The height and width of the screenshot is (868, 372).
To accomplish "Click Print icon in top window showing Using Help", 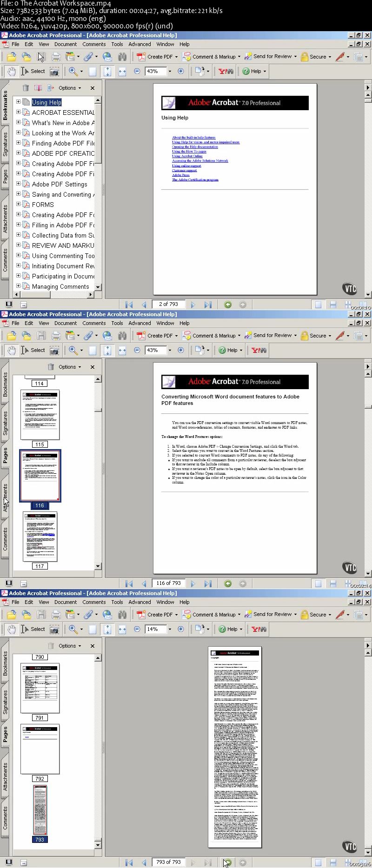I will click(x=56, y=57).
